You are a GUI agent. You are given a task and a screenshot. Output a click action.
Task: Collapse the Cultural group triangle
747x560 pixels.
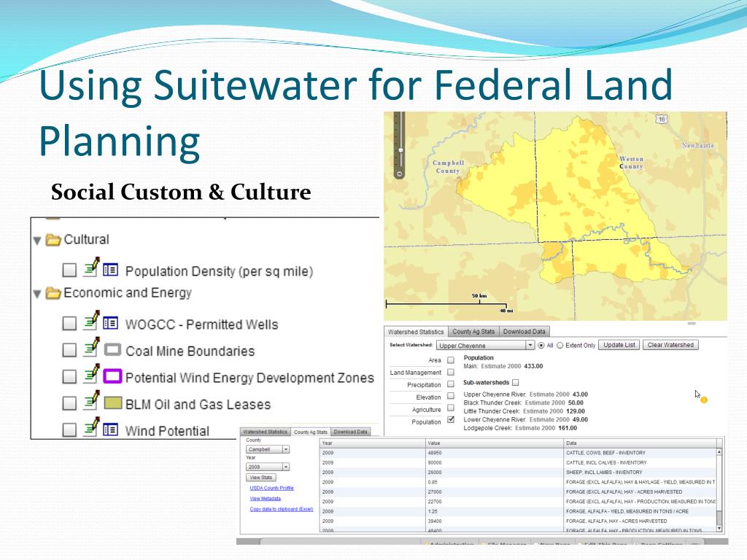pos(37,241)
